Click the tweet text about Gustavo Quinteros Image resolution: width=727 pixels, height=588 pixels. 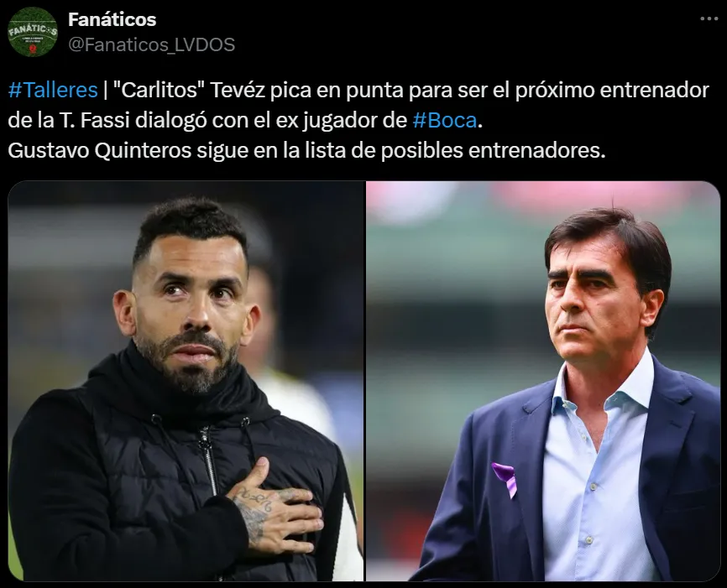tap(306, 151)
